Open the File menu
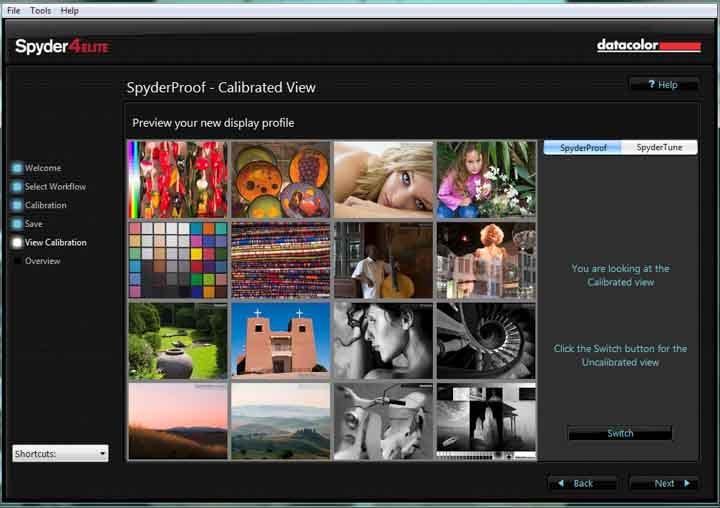 coord(13,11)
